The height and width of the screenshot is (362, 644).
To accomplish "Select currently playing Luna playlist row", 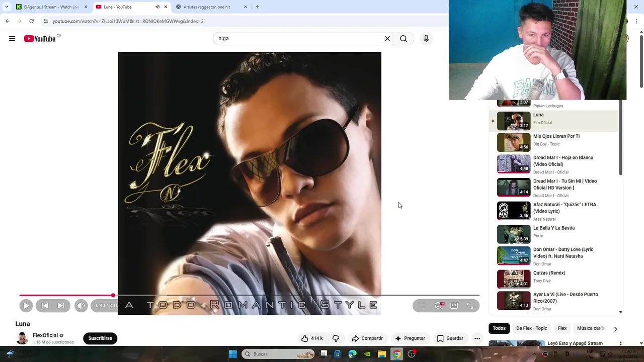I will 553,121.
